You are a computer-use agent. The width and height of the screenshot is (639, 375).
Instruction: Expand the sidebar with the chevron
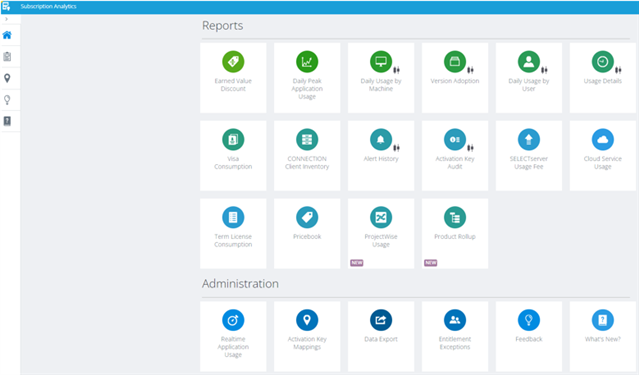coord(6,19)
